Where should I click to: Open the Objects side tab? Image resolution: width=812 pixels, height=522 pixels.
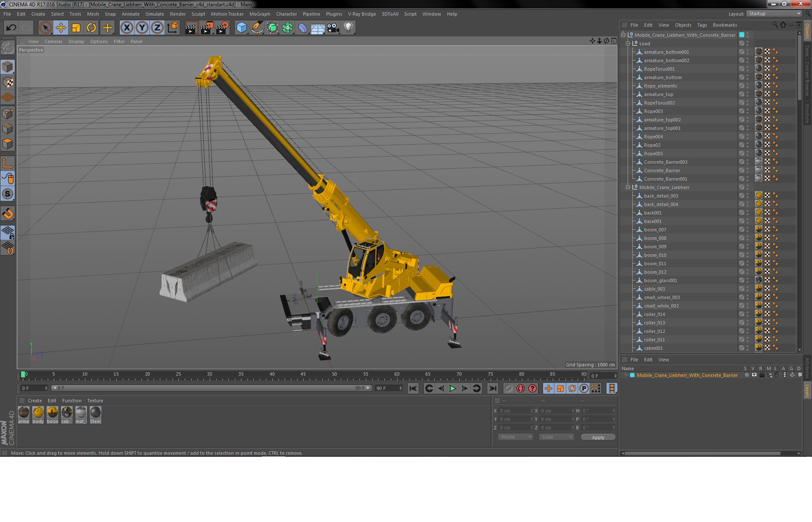coord(807,31)
